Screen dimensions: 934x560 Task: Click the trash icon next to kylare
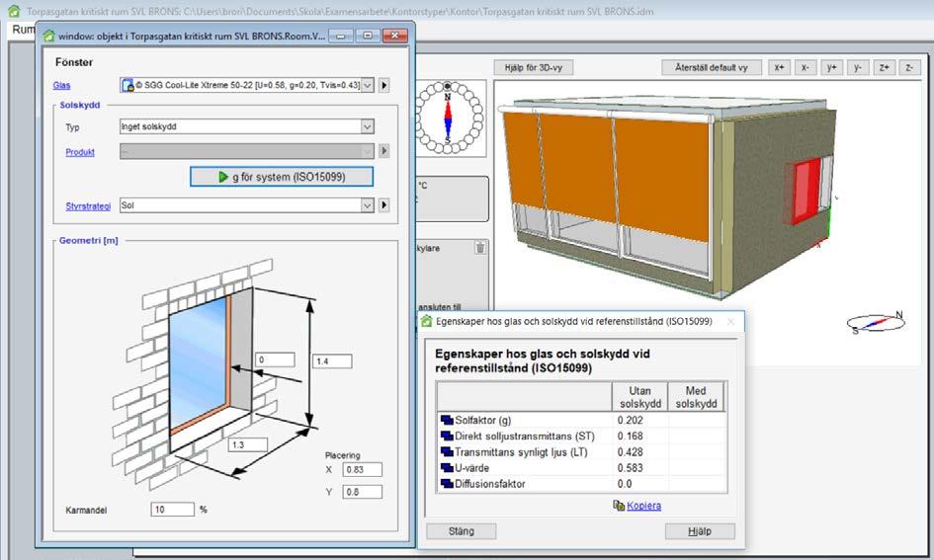(x=480, y=248)
